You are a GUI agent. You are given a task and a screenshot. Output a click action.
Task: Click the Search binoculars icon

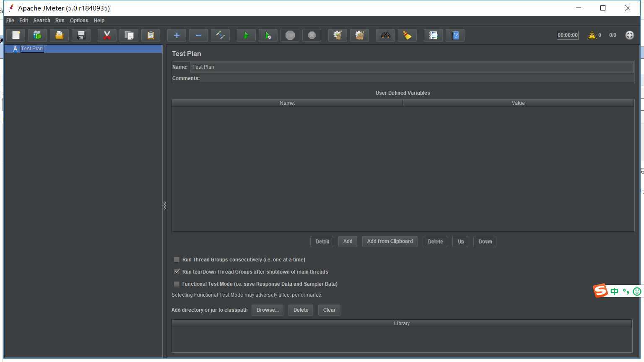coord(385,35)
